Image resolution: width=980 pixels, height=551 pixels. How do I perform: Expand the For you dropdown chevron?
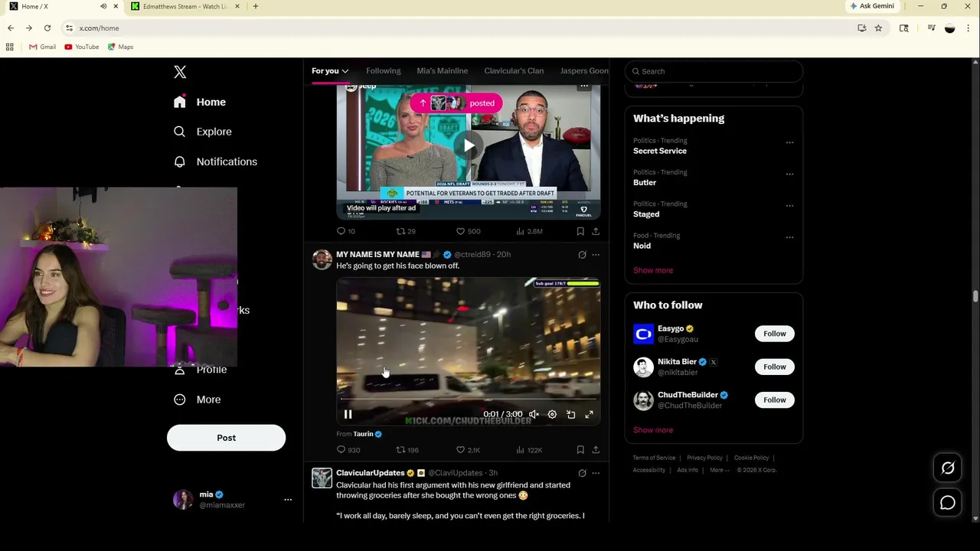(x=345, y=71)
